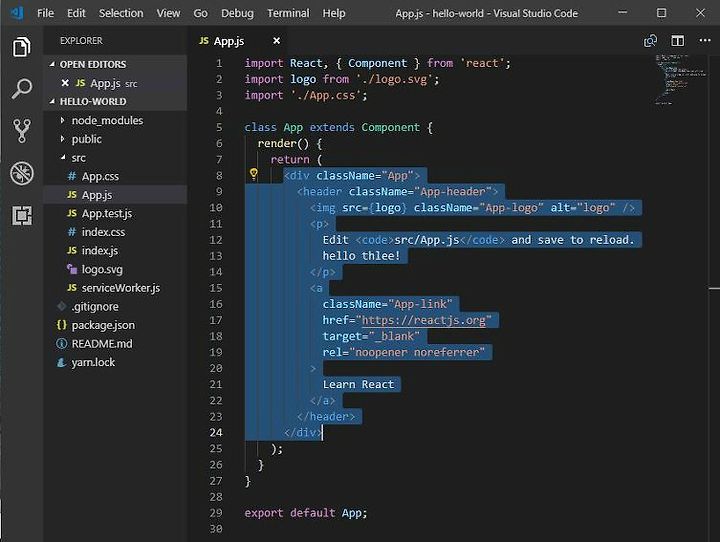The height and width of the screenshot is (542, 720).
Task: Open the Debug view icon
Action: click(22, 174)
